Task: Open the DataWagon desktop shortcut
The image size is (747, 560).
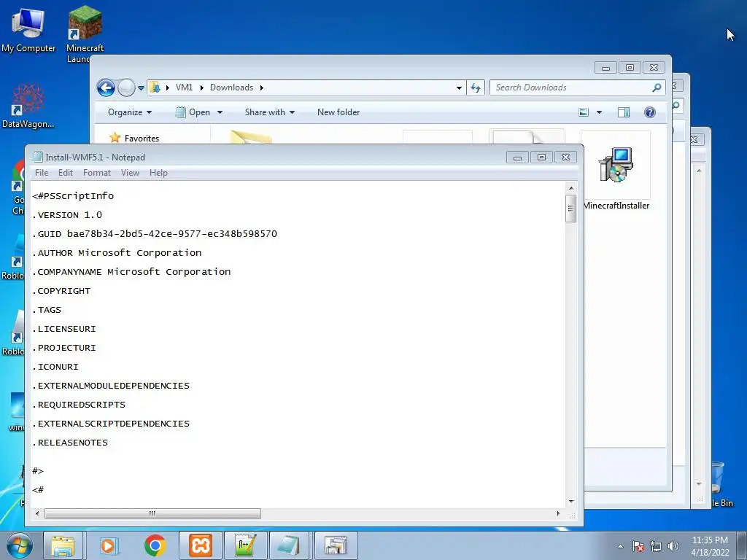Action: [x=28, y=106]
